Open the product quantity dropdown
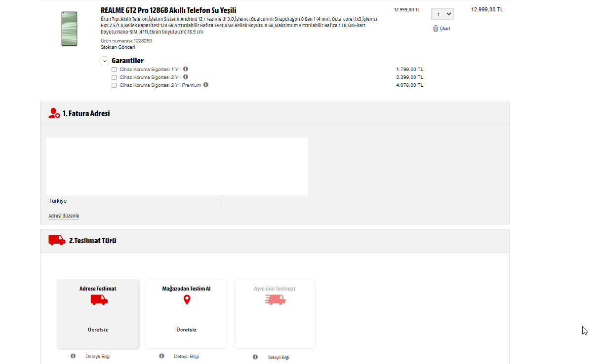Screen dimensions: 597x364 click(x=442, y=14)
